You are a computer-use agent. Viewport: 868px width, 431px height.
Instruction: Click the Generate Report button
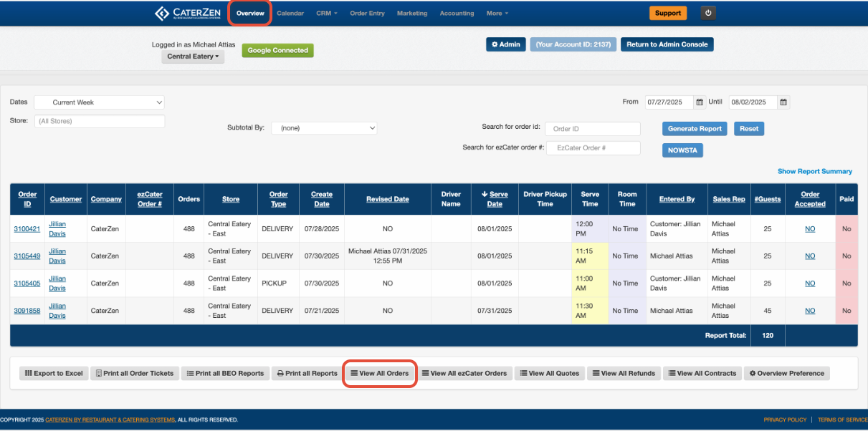[695, 129]
